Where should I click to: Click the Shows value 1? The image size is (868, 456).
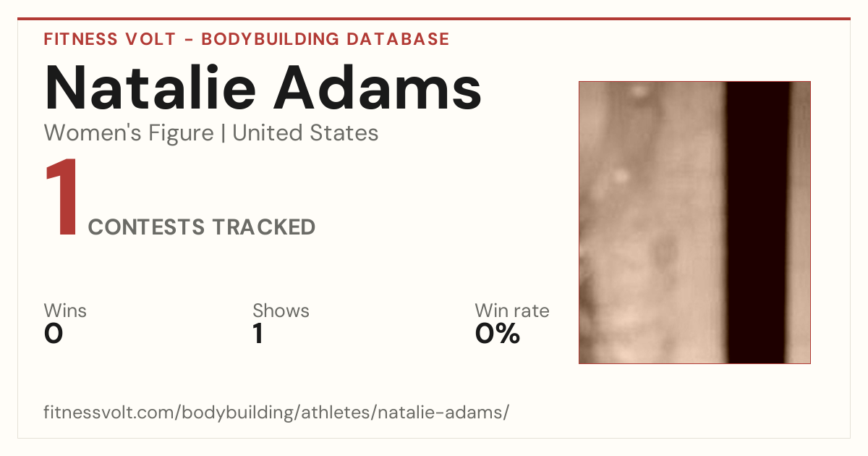[x=258, y=334]
